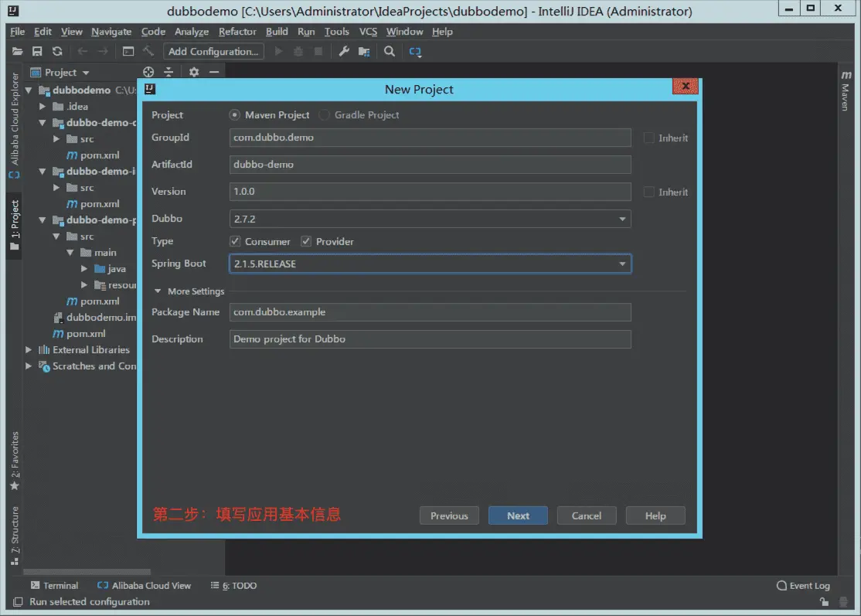Viewport: 861px width, 616px height.
Task: Expand the Scratches and Consoles node
Action: (29, 366)
